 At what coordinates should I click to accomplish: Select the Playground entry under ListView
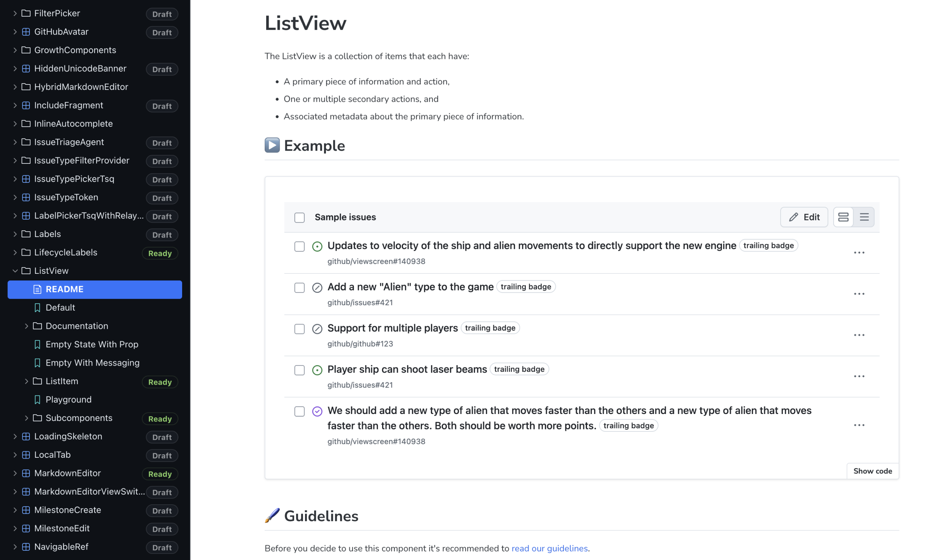(69, 399)
